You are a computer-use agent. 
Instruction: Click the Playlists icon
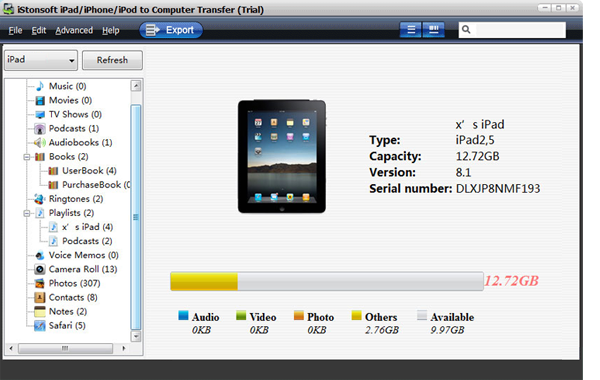(40, 213)
